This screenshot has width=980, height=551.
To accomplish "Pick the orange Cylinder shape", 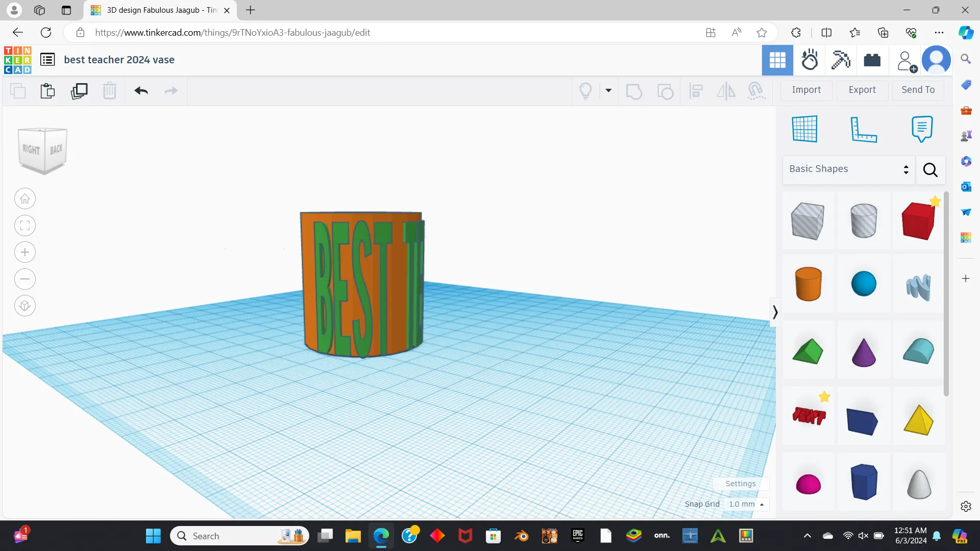I will (x=808, y=284).
